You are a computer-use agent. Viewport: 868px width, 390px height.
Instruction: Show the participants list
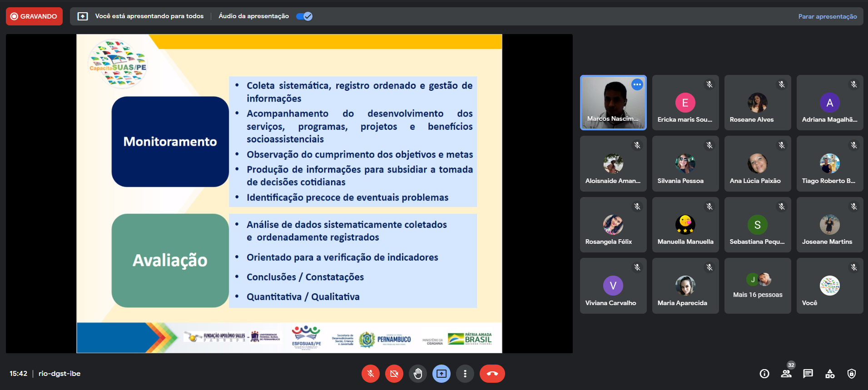pos(786,374)
